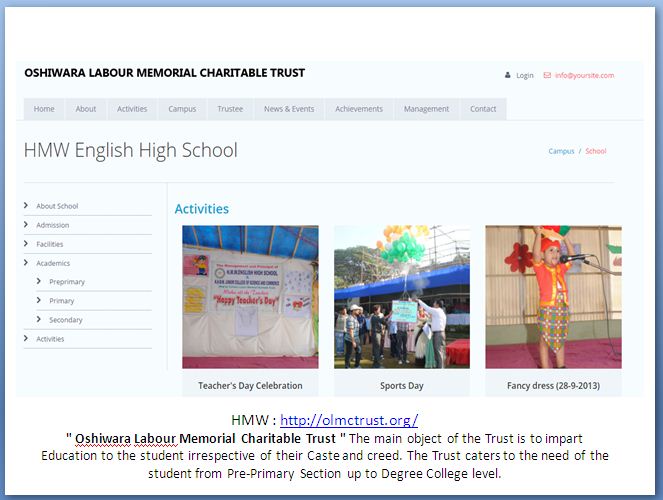
Task: Click the Oshiwara Labour Memorial Charitable Trust title
Action: [164, 73]
